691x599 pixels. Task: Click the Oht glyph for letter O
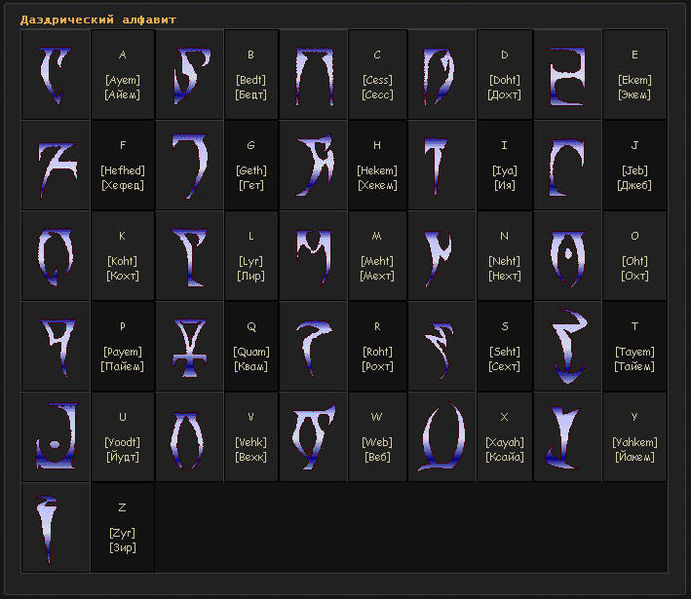pos(568,255)
